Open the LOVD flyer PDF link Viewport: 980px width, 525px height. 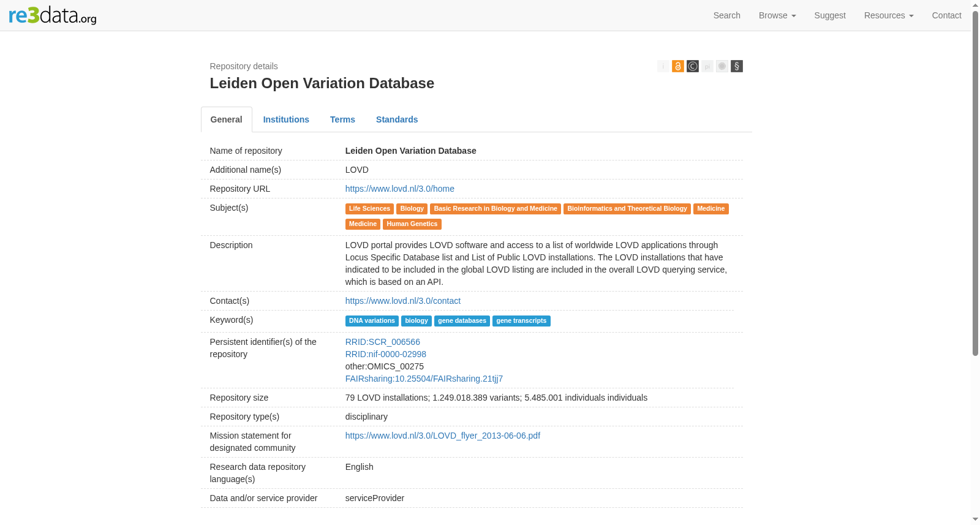(x=443, y=436)
